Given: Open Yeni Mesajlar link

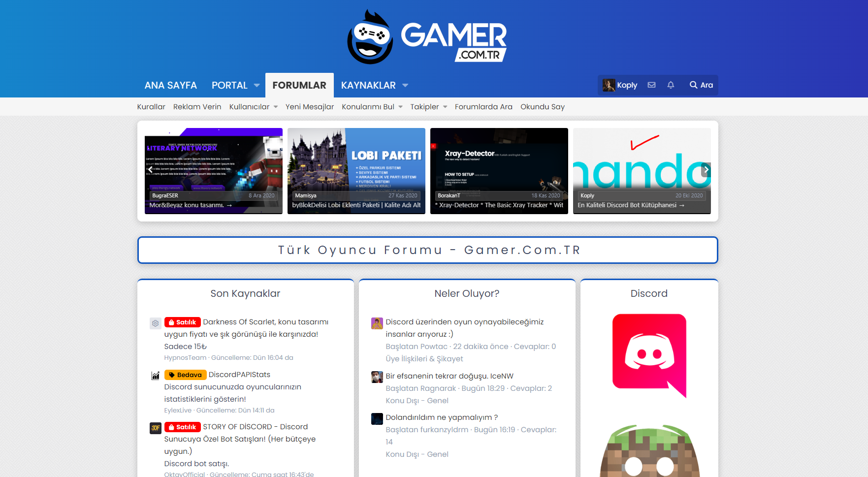Looking at the screenshot, I should (310, 107).
